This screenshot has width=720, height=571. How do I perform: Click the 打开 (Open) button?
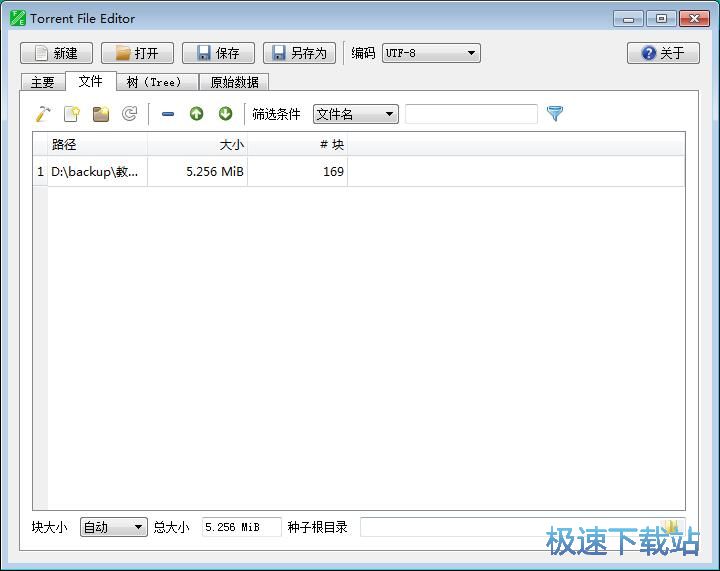coord(137,53)
